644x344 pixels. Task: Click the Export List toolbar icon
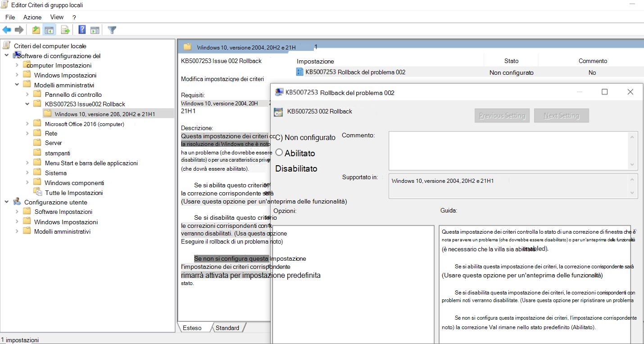(x=66, y=30)
